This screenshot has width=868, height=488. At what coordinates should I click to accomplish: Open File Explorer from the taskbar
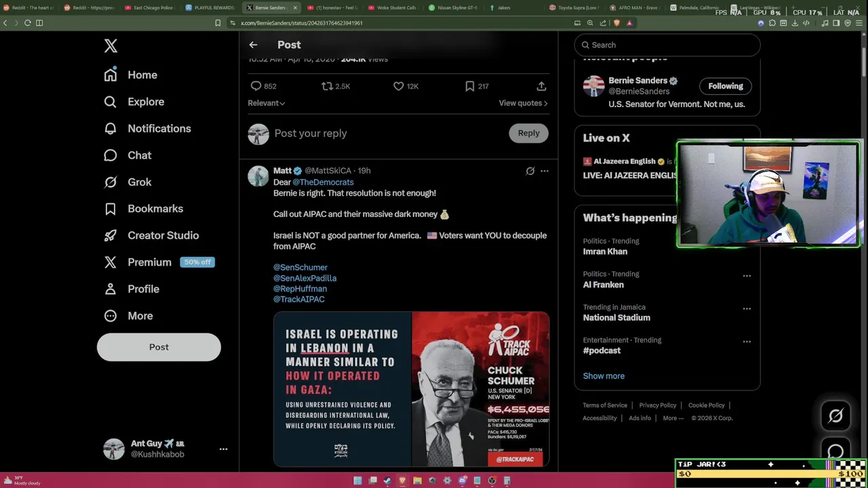click(417, 481)
